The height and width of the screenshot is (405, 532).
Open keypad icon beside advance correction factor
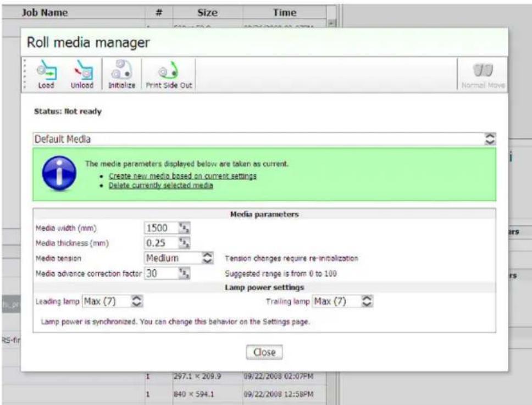(184, 273)
